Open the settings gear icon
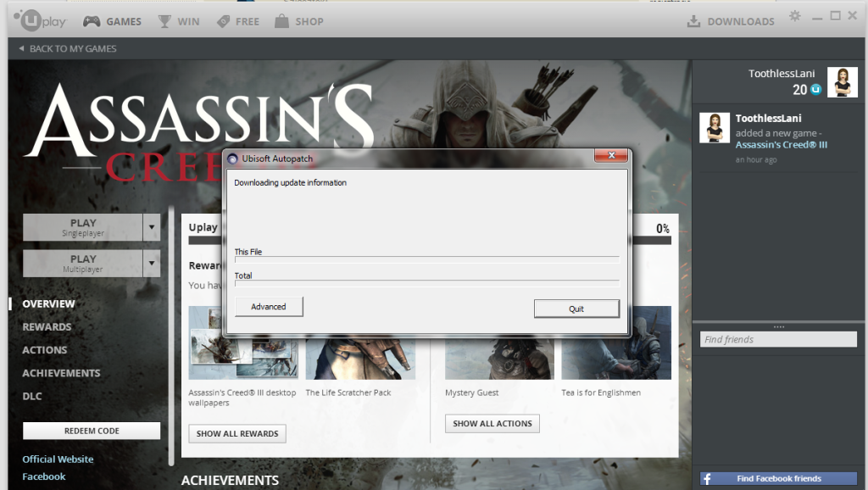Screen dimensions: 868x490 click(x=794, y=16)
